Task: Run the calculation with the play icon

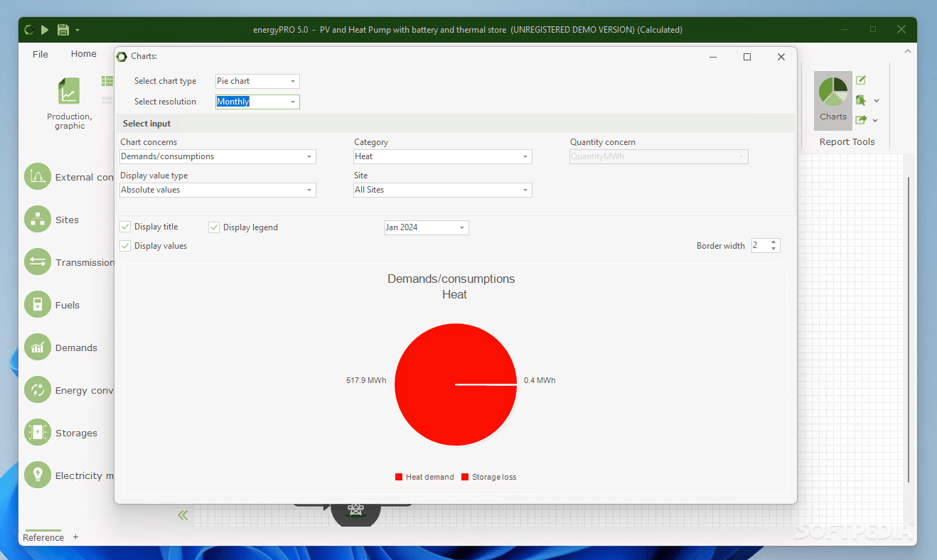Action: point(45,30)
